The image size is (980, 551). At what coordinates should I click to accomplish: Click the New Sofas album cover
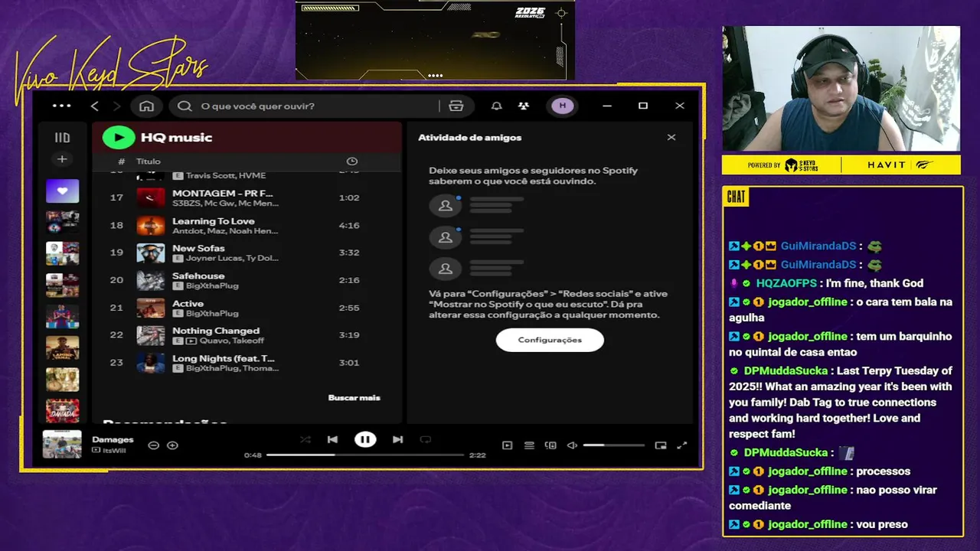pyautogui.click(x=151, y=253)
